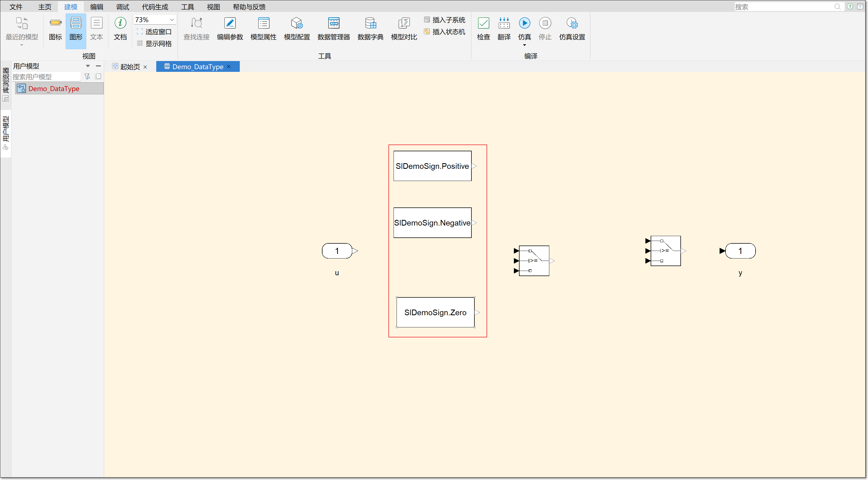Screen dimensions: 868x480
Task: Open the 库浏览器 side tab
Action: click(x=6, y=84)
